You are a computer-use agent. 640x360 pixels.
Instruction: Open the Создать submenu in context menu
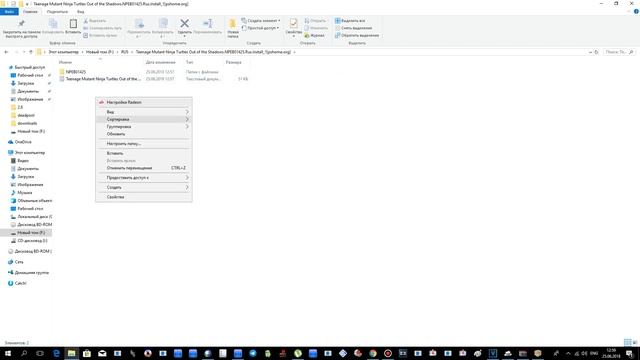coord(144,187)
